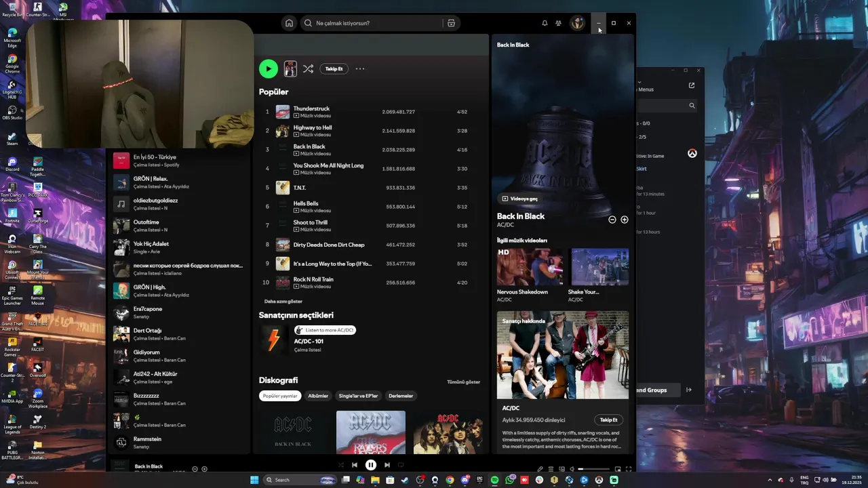
Task: Open 'Yok Hiç Adalet' single in library
Action: click(x=180, y=247)
